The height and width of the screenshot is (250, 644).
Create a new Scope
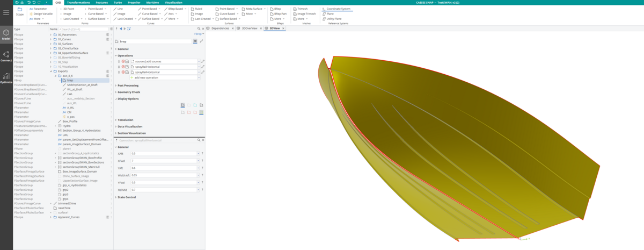[19, 11]
